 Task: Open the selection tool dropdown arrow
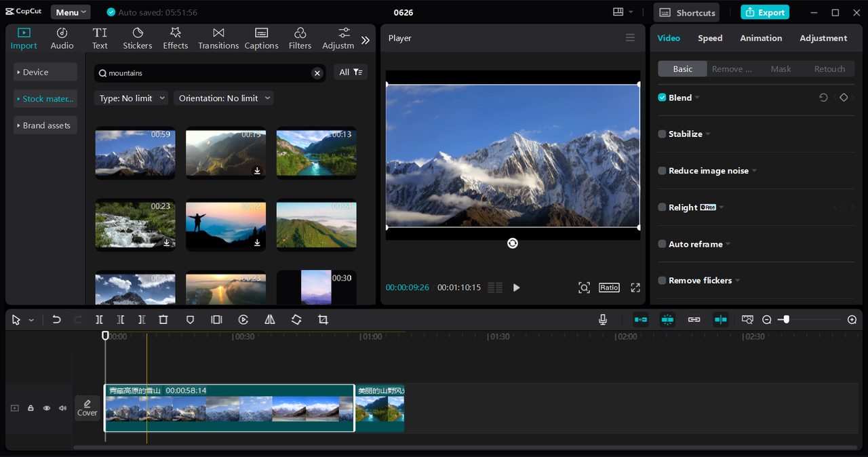31,320
